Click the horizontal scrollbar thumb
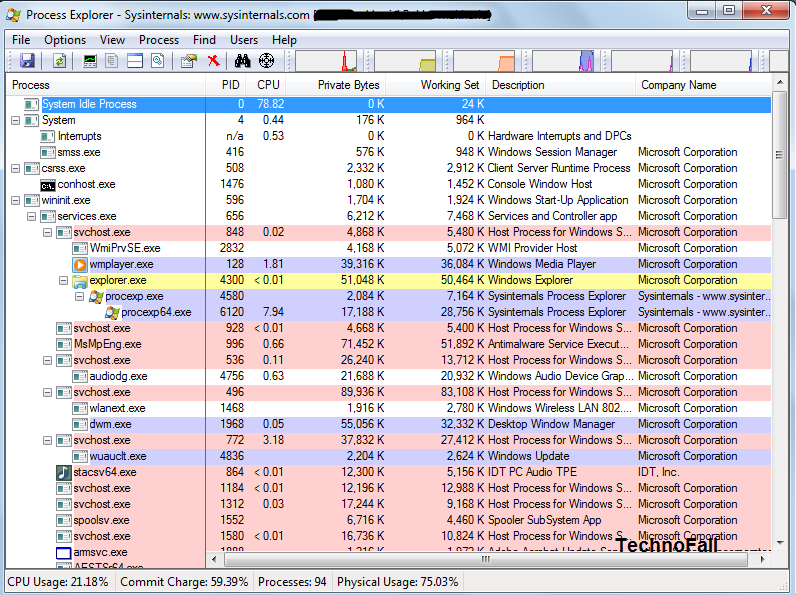Viewport: 796px width, 595px height. tap(486, 559)
